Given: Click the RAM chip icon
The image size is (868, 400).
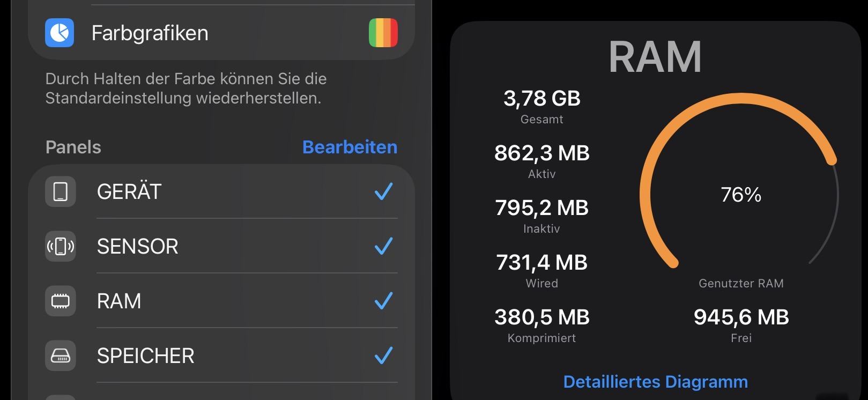Looking at the screenshot, I should (x=61, y=301).
